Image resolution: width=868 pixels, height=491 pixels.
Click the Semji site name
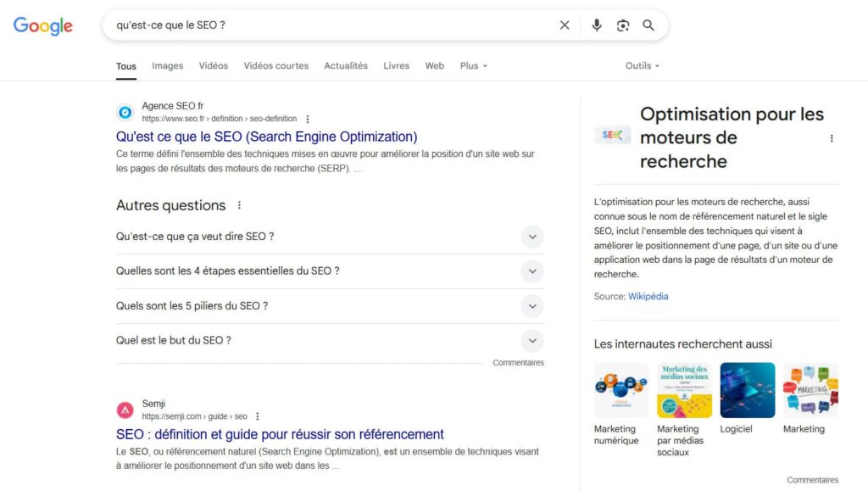(153, 404)
